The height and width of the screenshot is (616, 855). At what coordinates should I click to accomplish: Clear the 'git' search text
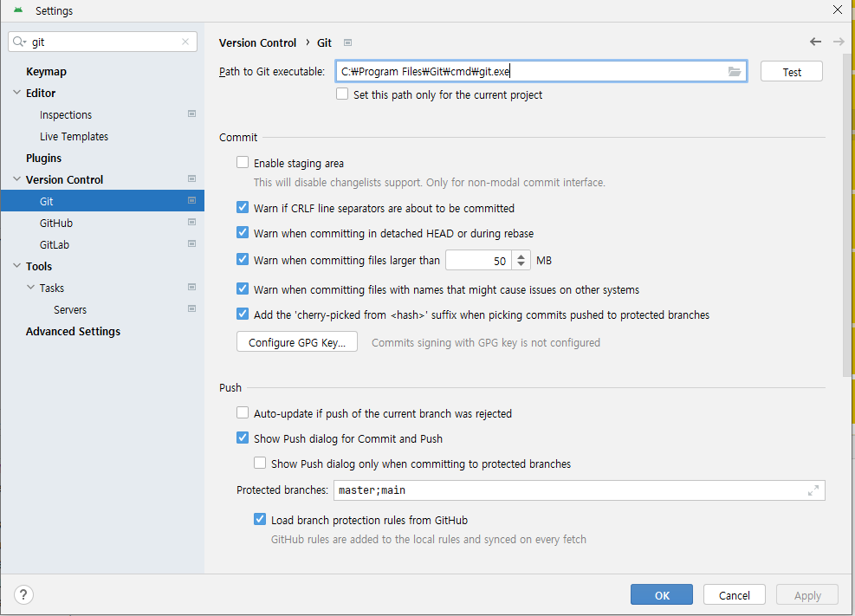[185, 42]
